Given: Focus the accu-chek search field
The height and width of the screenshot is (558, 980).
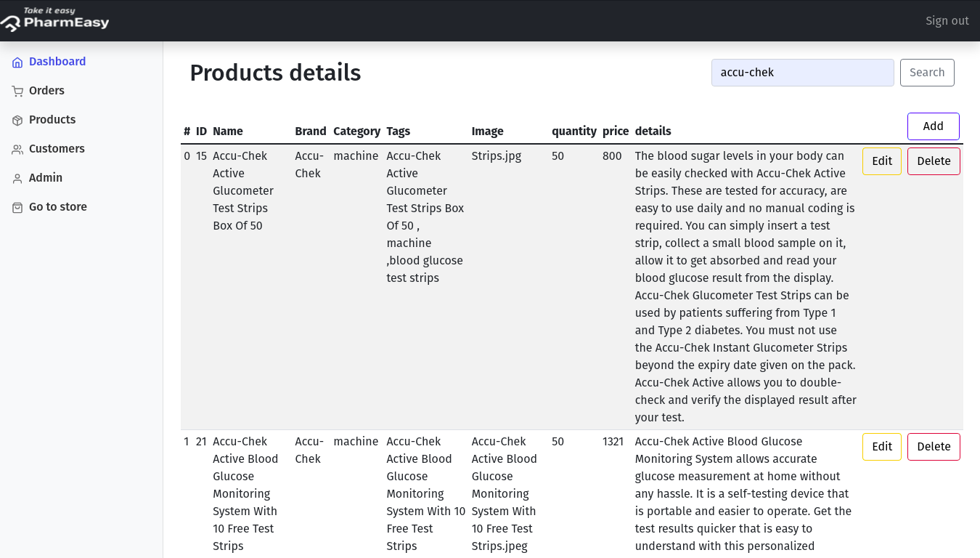Looking at the screenshot, I should (x=802, y=73).
